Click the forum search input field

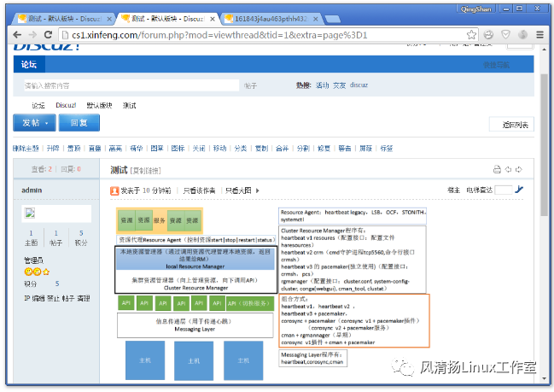131,85
